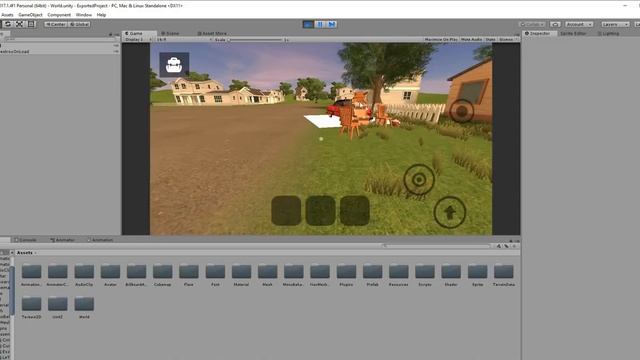The width and height of the screenshot is (640, 360).
Task: Switch to the Lighting tab
Action: [x=609, y=33]
